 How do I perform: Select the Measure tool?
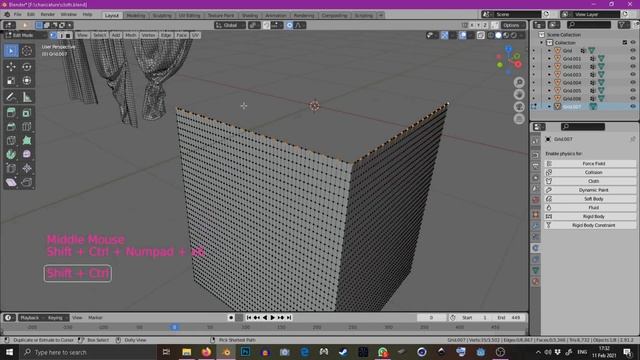[x=27, y=97]
